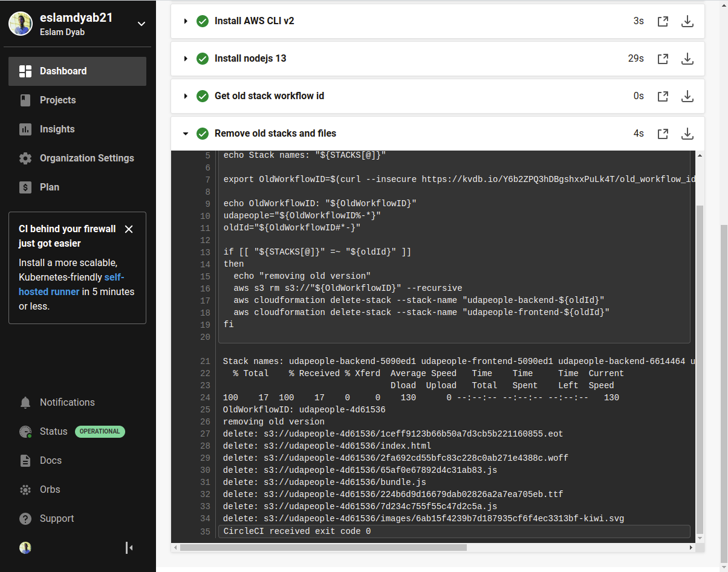Collapse the sidebar with the arrow icon

[129, 548]
